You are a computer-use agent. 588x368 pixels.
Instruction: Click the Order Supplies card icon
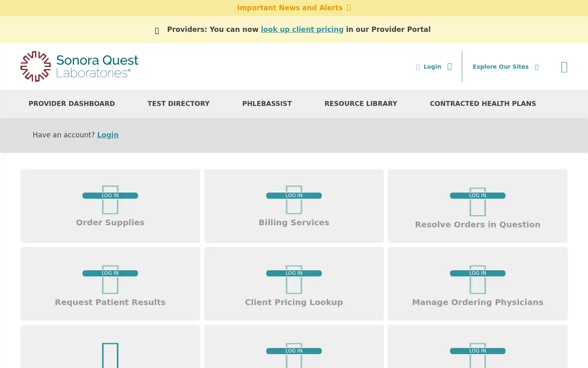[110, 200]
